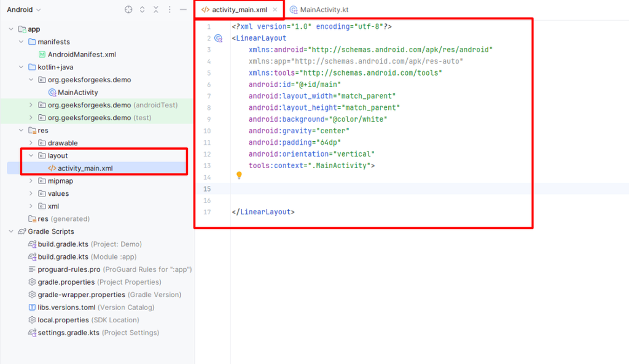Click the gradle.properties gear icon
629x364 pixels.
32,282
